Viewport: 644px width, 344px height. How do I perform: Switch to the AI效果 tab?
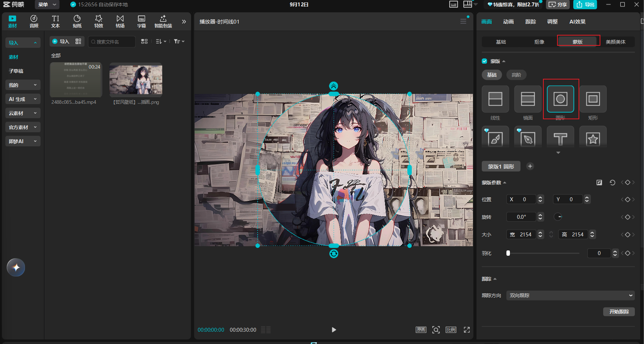(x=577, y=21)
